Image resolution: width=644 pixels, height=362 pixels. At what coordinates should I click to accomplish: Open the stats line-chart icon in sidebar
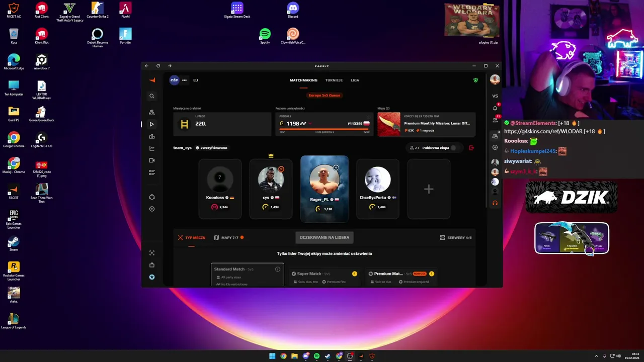pos(152,148)
